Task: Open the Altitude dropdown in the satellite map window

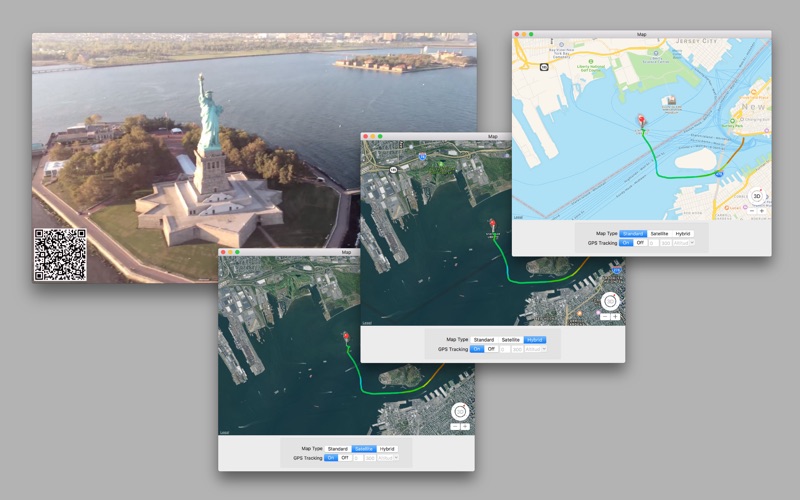Action: pos(388,458)
